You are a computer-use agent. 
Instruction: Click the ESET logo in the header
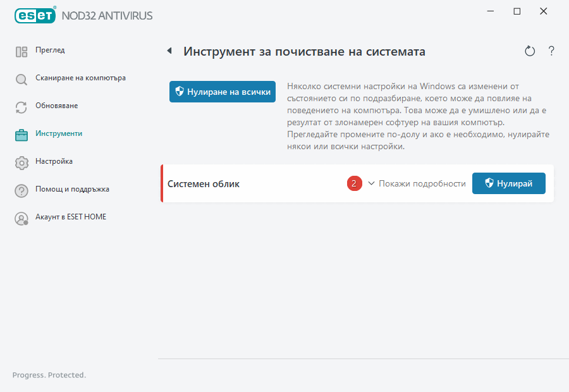point(35,15)
